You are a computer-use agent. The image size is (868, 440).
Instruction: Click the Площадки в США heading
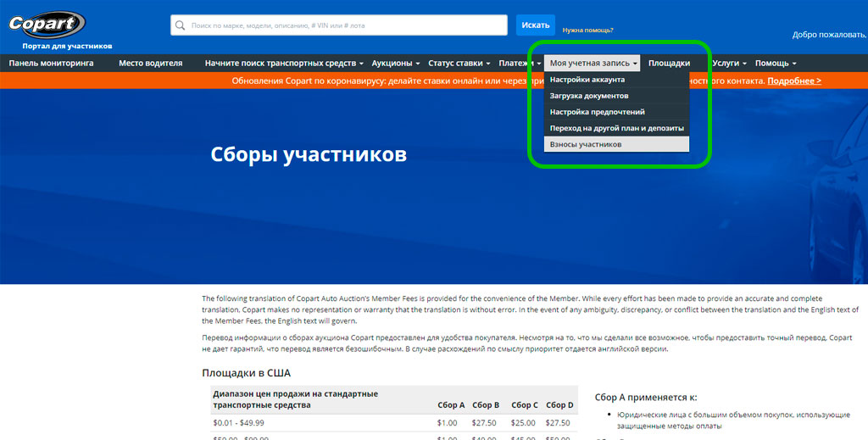[247, 373]
